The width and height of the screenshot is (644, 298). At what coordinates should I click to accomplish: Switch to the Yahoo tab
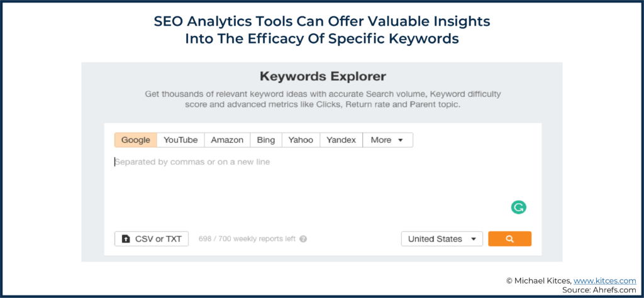click(301, 140)
